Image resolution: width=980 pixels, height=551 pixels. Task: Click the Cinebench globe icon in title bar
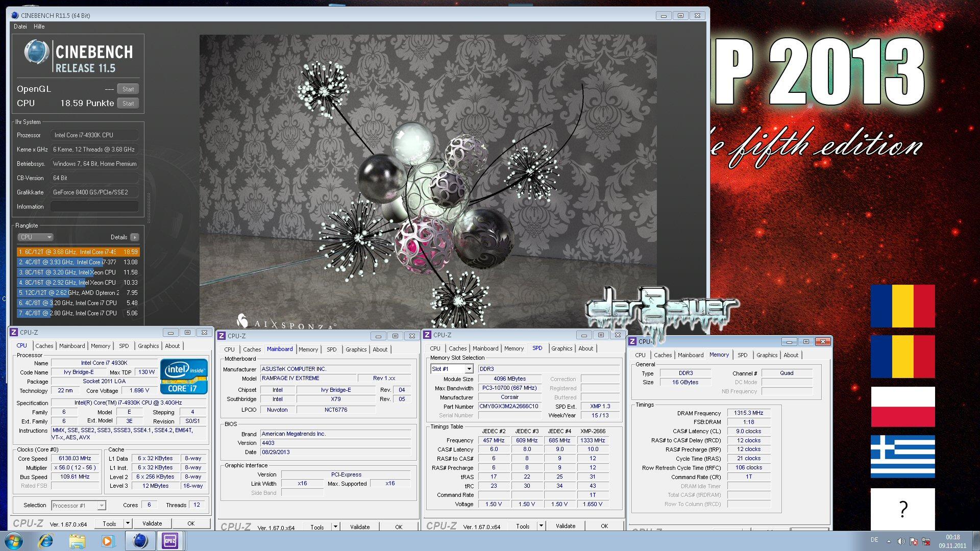[15, 15]
